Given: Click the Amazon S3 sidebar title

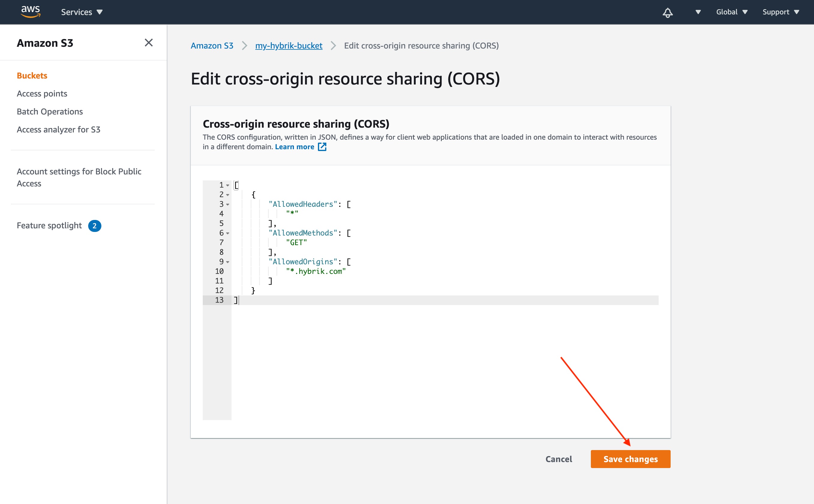Looking at the screenshot, I should tap(45, 43).
